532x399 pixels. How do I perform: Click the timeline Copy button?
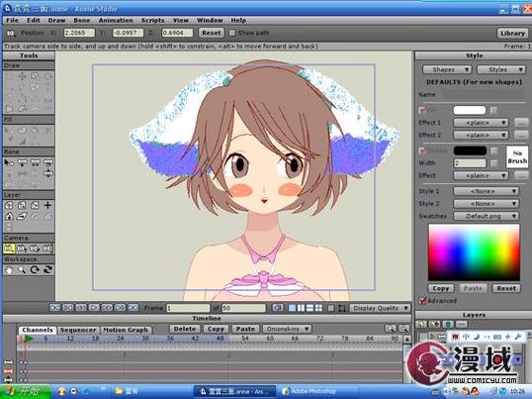(216, 329)
